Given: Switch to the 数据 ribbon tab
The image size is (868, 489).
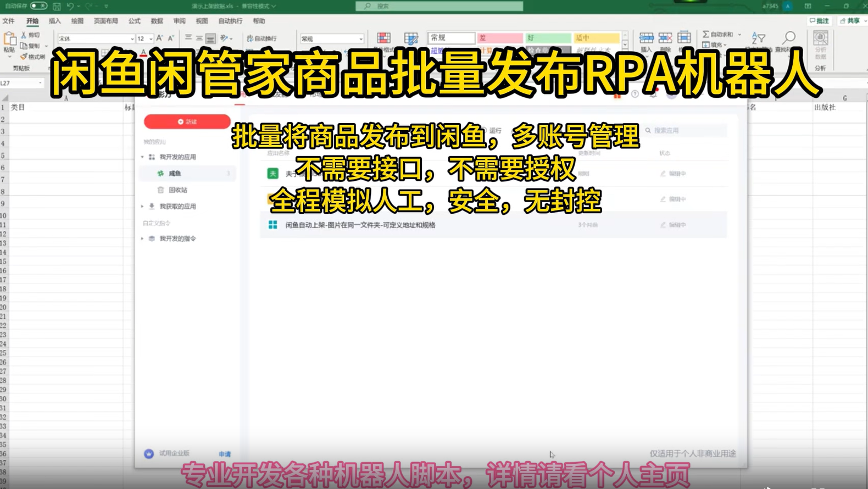Looking at the screenshot, I should pyautogui.click(x=157, y=21).
